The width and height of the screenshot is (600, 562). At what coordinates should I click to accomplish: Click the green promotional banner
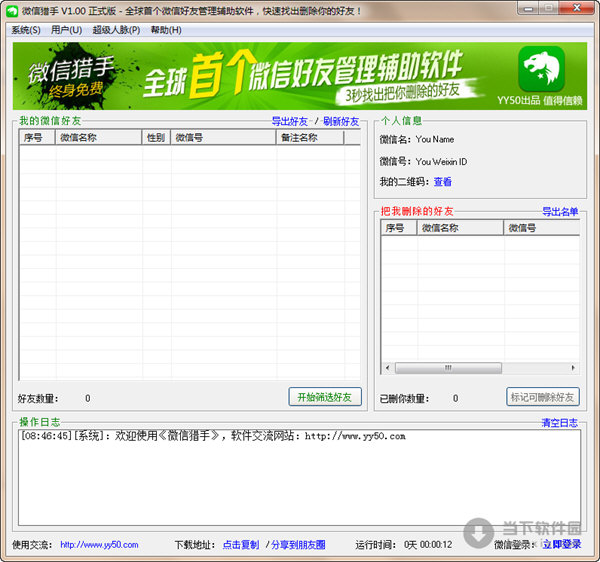pyautogui.click(x=300, y=76)
